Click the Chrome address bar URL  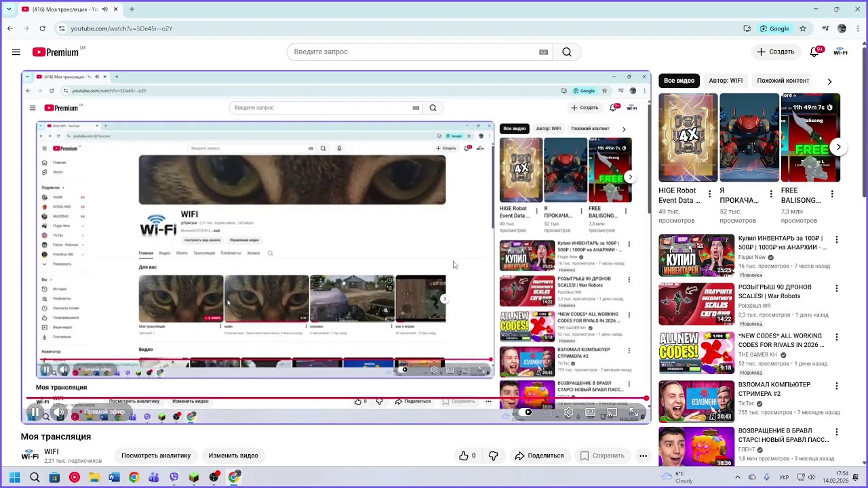pos(122,28)
